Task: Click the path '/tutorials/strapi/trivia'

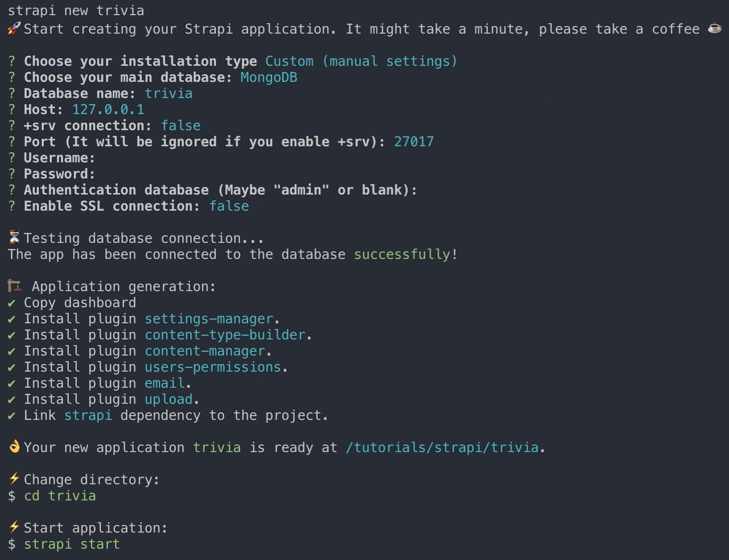Action: tap(442, 447)
